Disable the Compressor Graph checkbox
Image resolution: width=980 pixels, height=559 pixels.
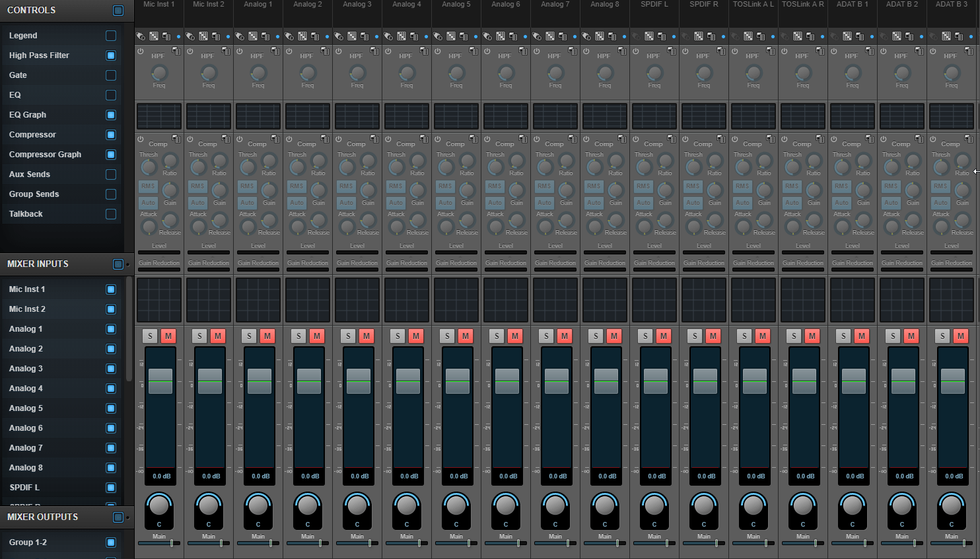click(x=111, y=155)
